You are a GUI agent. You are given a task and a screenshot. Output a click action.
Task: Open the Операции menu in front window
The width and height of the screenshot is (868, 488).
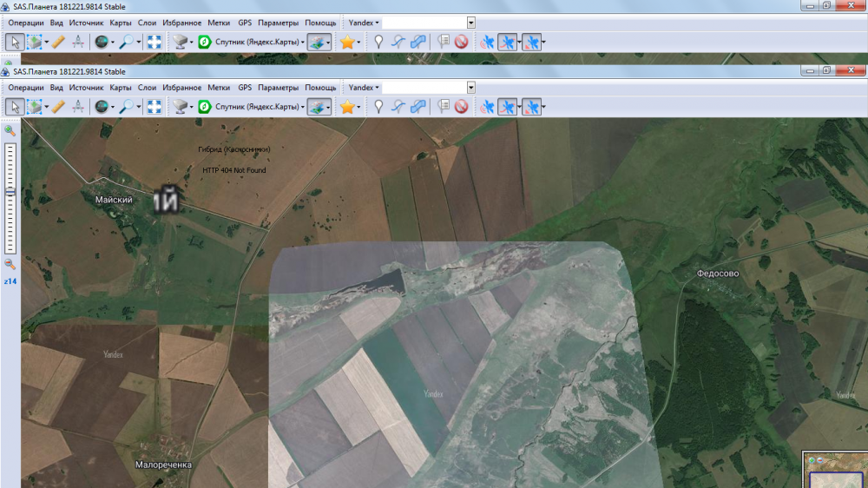tap(25, 88)
